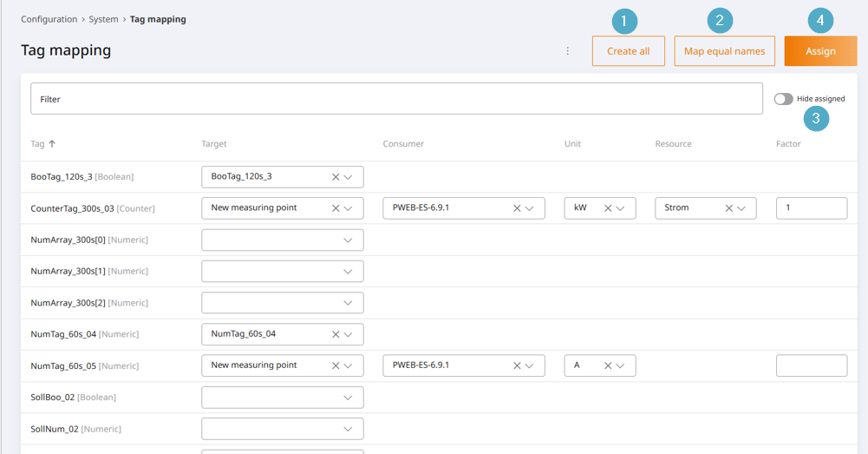Toggle the Hide assigned switch
Image resolution: width=868 pixels, height=454 pixels.
[783, 99]
